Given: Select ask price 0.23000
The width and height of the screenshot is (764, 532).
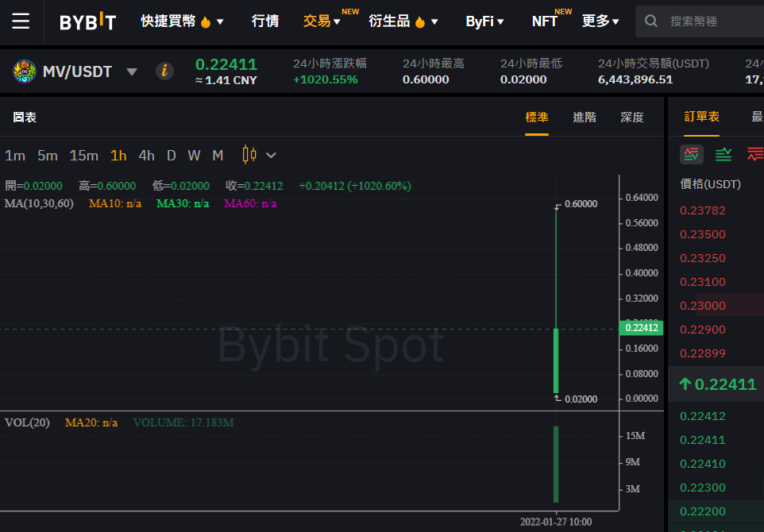Looking at the screenshot, I should point(703,306).
